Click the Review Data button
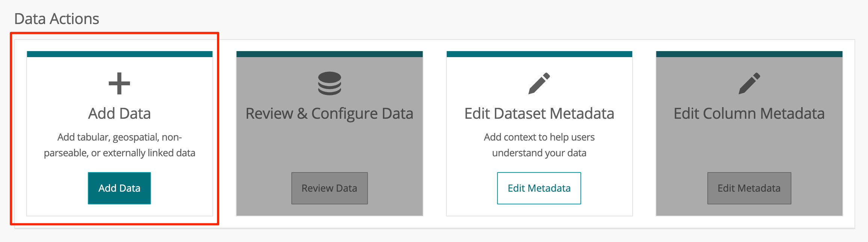This screenshot has width=868, height=242. pyautogui.click(x=330, y=188)
